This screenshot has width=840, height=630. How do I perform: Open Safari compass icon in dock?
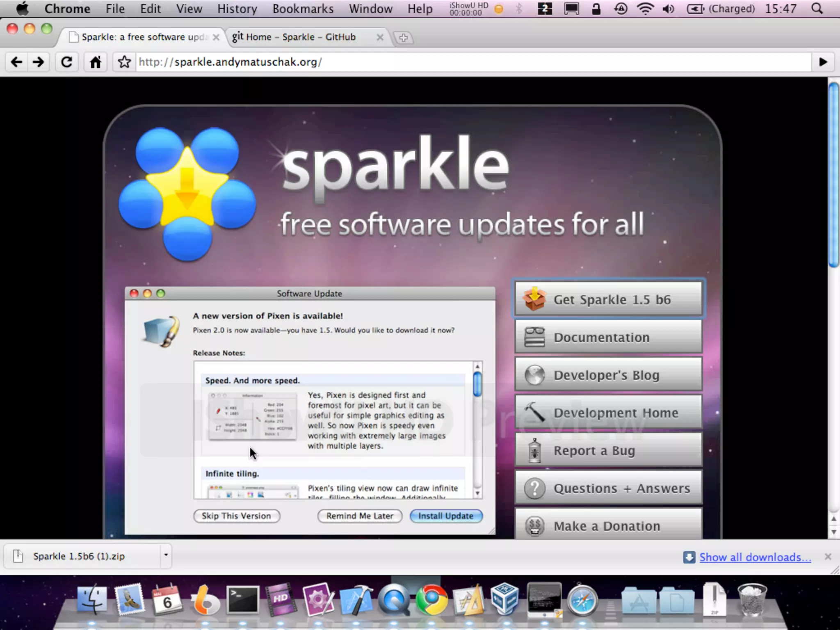(x=582, y=601)
